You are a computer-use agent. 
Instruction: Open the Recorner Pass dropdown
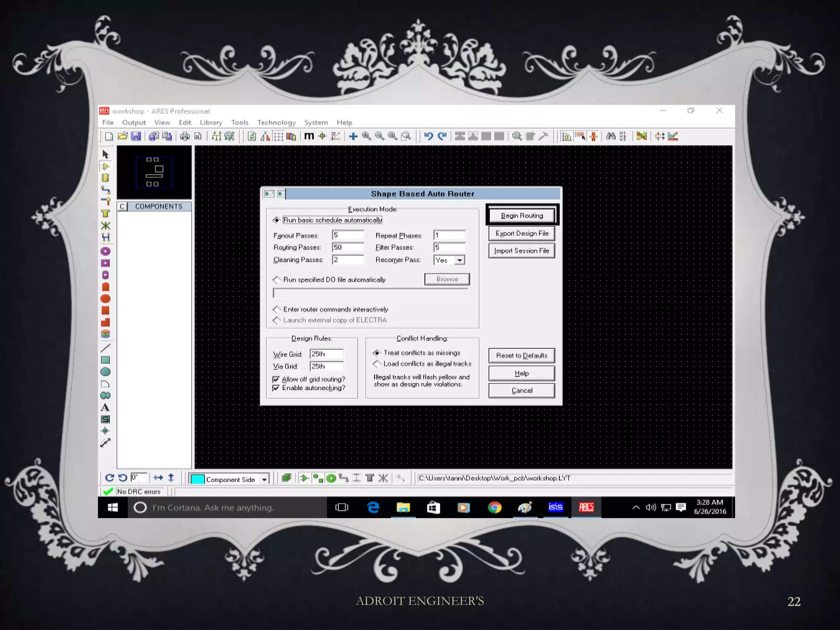tap(460, 260)
